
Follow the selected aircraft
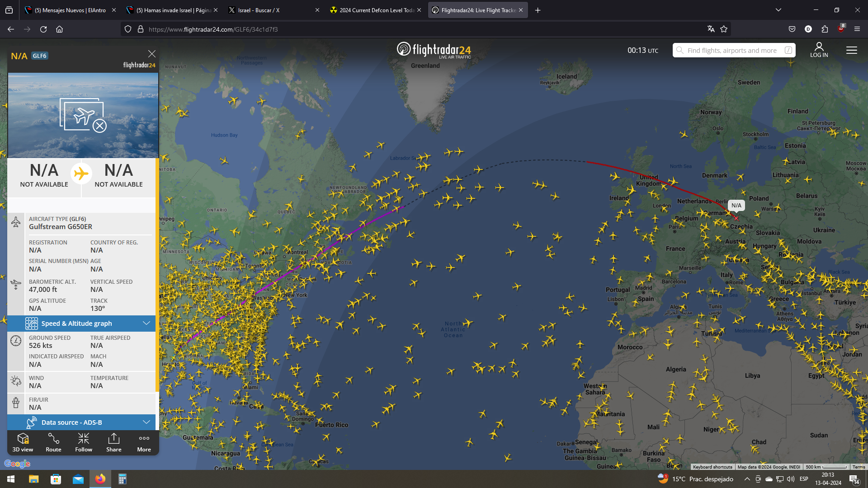point(84,442)
